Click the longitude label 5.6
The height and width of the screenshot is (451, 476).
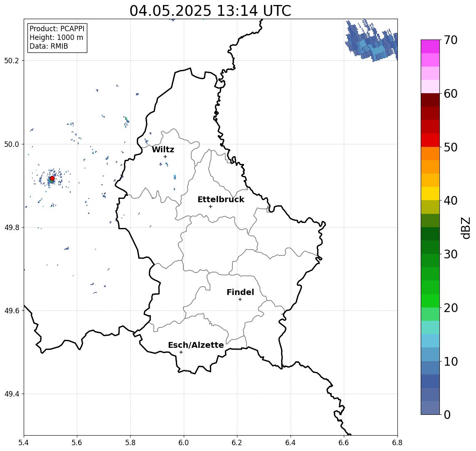point(77,443)
